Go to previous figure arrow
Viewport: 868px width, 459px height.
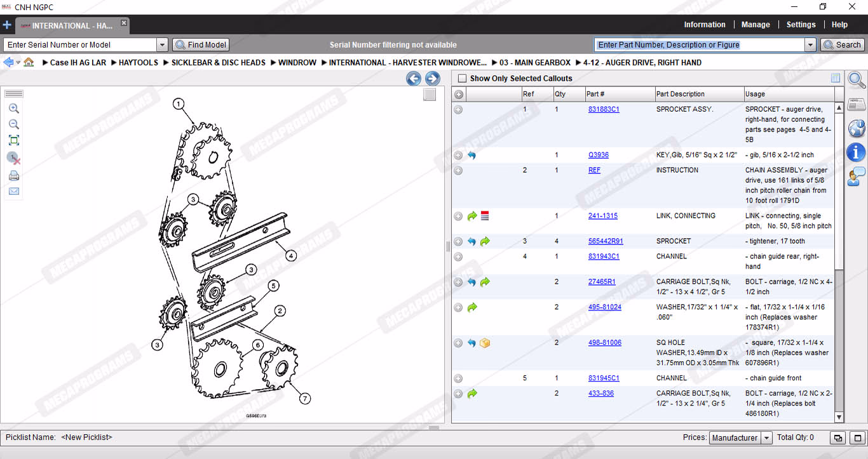pos(414,79)
